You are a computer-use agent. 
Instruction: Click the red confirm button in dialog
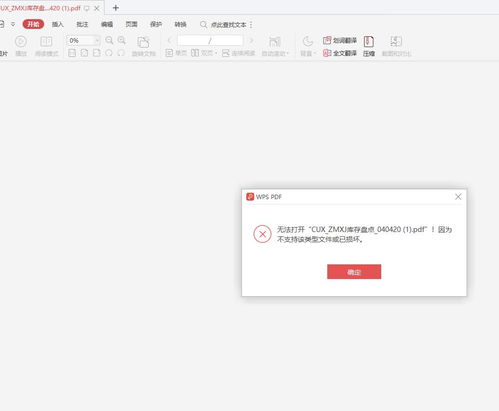tap(354, 272)
